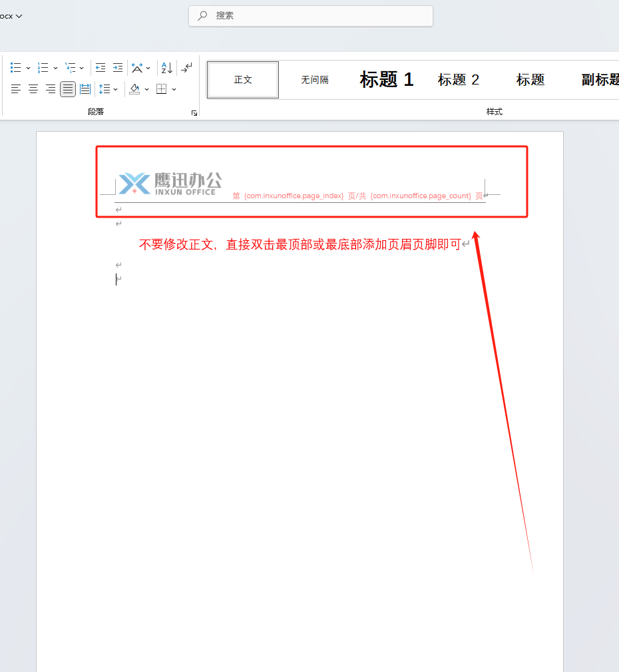Toggle right text alignment
This screenshot has width=619, height=672.
click(x=50, y=88)
